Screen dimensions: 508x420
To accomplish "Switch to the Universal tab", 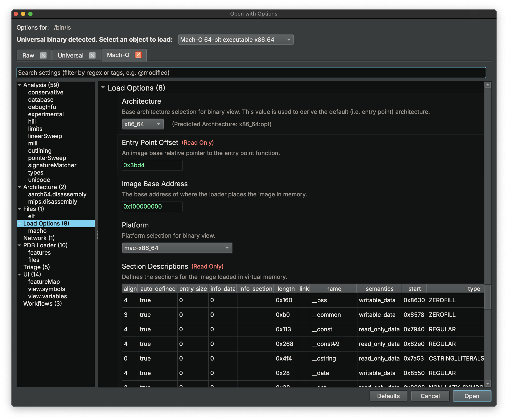I will [71, 55].
